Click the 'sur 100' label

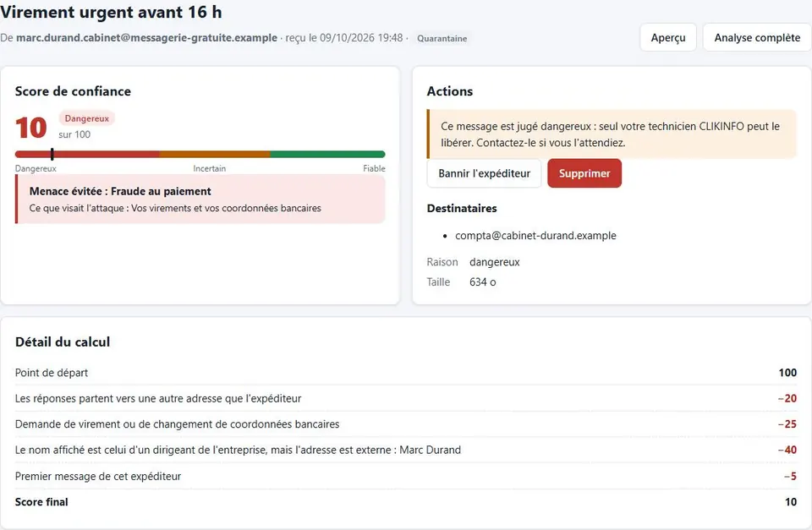[x=74, y=134]
